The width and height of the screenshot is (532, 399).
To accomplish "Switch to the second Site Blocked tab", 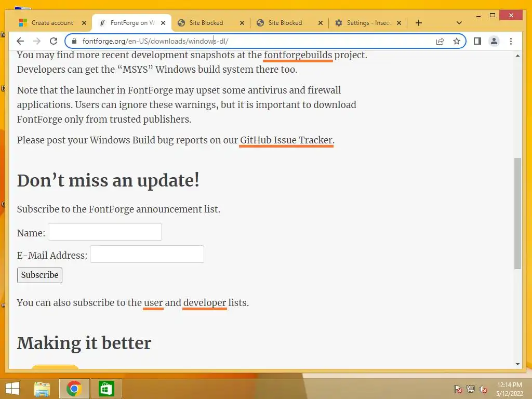I will pos(285,23).
